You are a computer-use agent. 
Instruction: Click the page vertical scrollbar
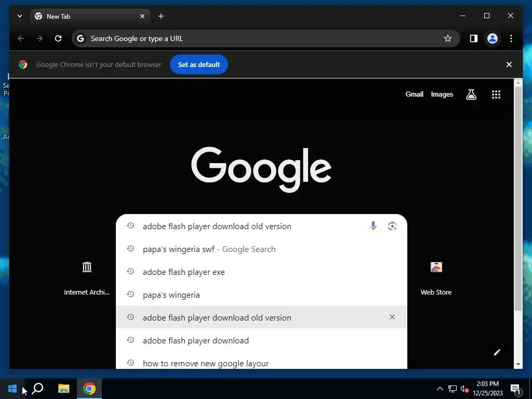(518, 198)
